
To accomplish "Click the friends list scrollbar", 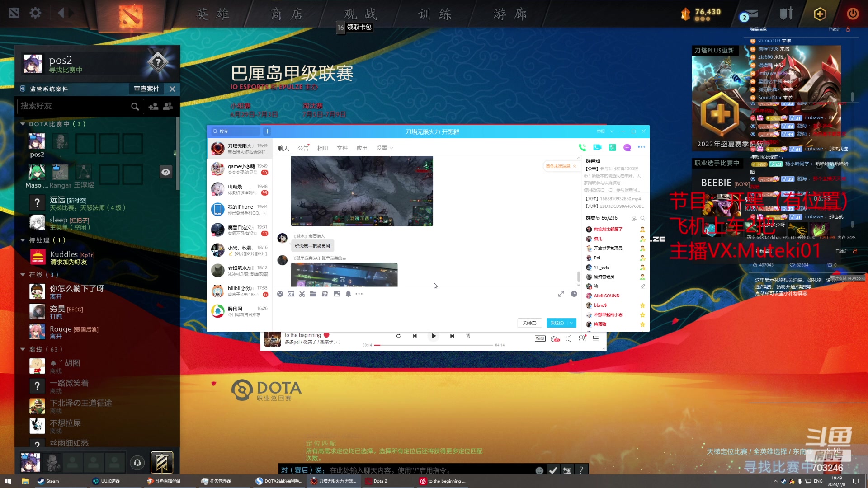I will (x=177, y=154).
